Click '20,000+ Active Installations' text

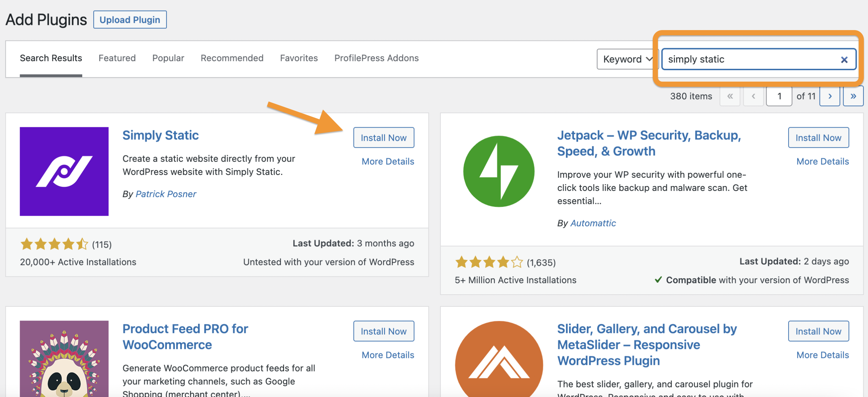point(78,262)
